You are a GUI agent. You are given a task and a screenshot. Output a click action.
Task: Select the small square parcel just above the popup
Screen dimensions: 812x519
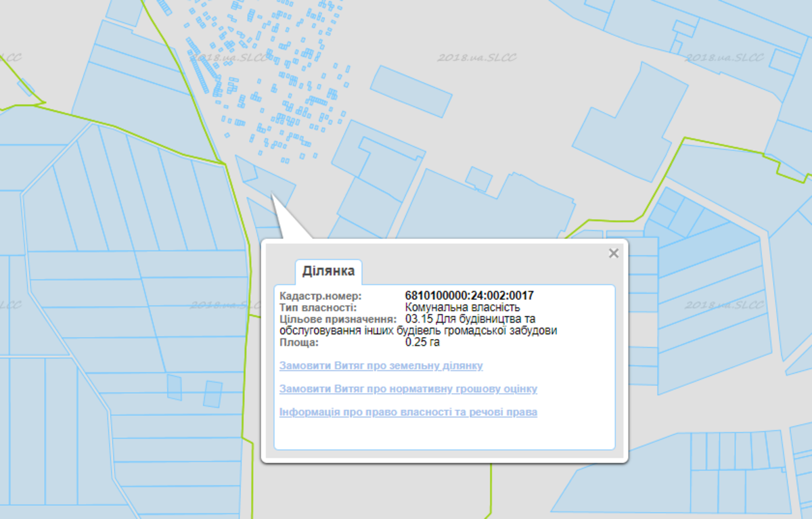click(x=479, y=179)
